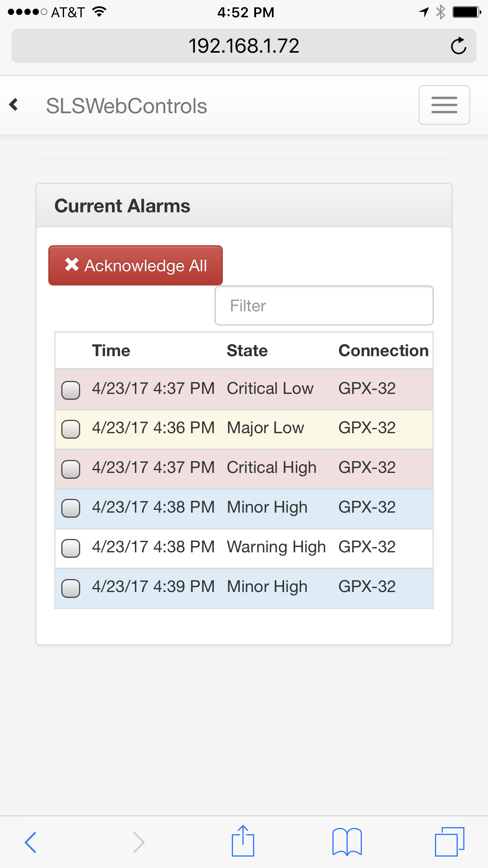Screen dimensions: 488x868
Task: Select the Major Low alarm checkbox
Action: pyautogui.click(x=71, y=429)
